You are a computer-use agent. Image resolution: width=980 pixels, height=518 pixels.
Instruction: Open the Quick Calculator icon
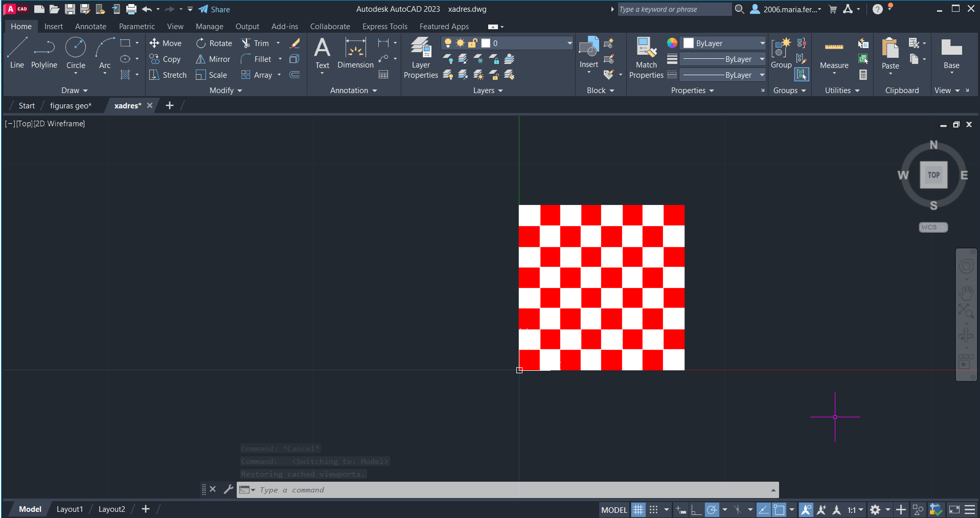[863, 75]
